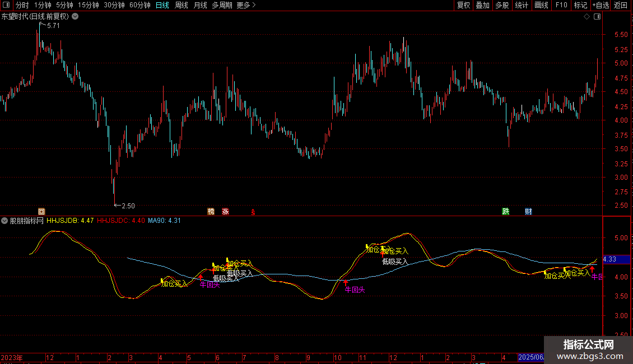Image resolution: width=633 pixels, height=364 pixels.
Task: Click the 叠加 overlay button
Action: pyautogui.click(x=482, y=5)
